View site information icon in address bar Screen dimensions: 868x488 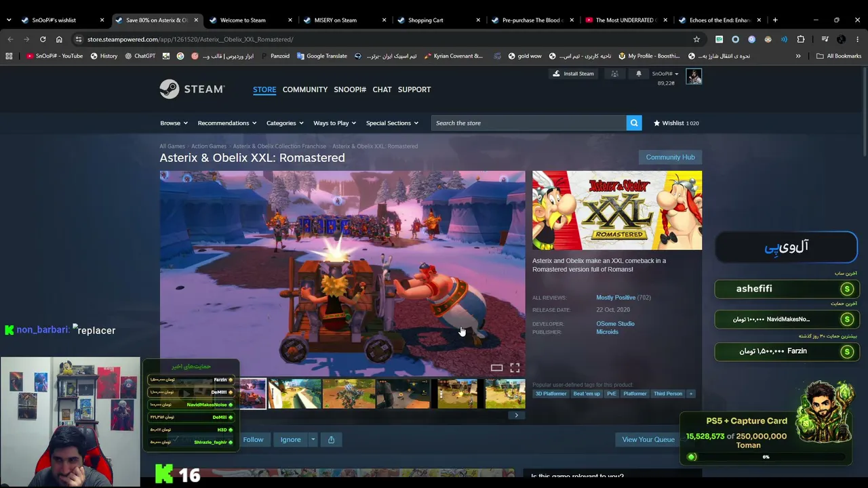point(79,39)
